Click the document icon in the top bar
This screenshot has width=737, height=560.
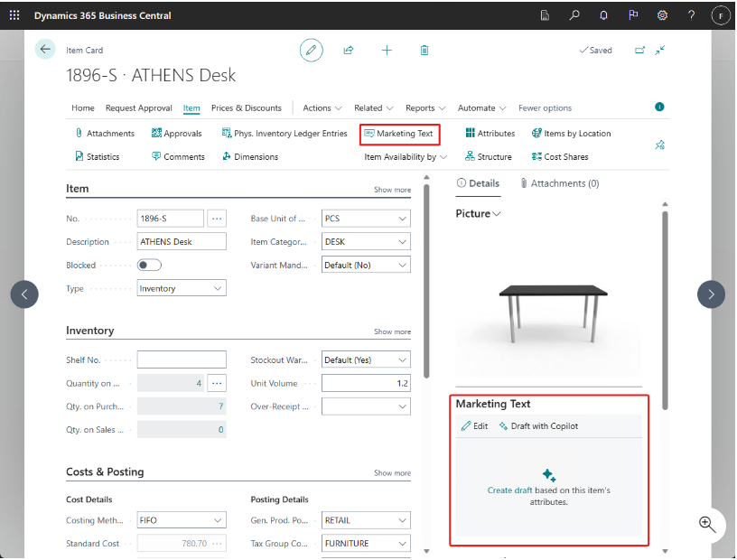545,15
